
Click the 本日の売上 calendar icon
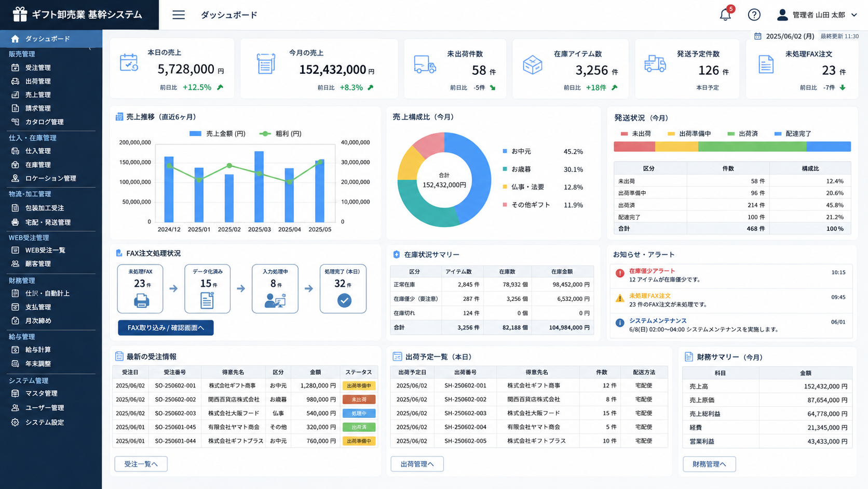pyautogui.click(x=129, y=62)
